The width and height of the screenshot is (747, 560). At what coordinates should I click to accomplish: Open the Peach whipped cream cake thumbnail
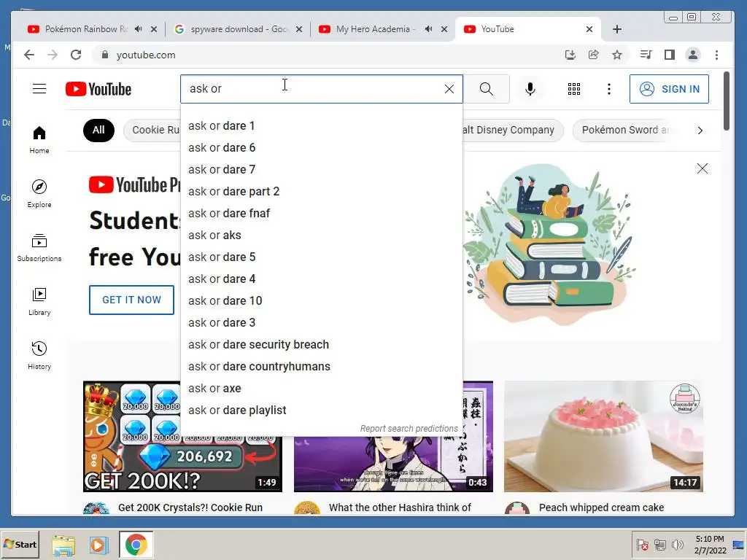603,436
